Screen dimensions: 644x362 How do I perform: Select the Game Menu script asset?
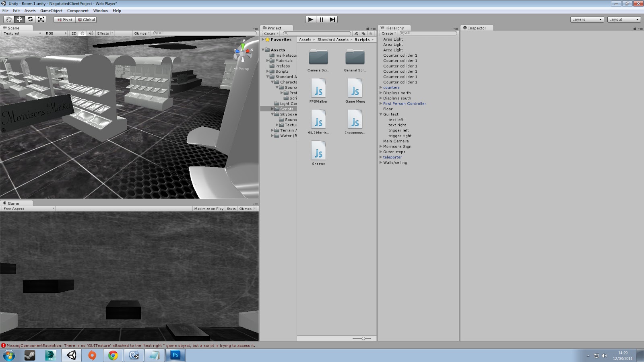(355, 91)
